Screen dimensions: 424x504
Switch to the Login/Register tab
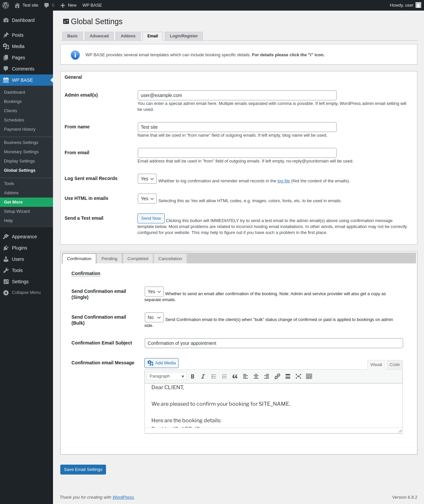(184, 36)
